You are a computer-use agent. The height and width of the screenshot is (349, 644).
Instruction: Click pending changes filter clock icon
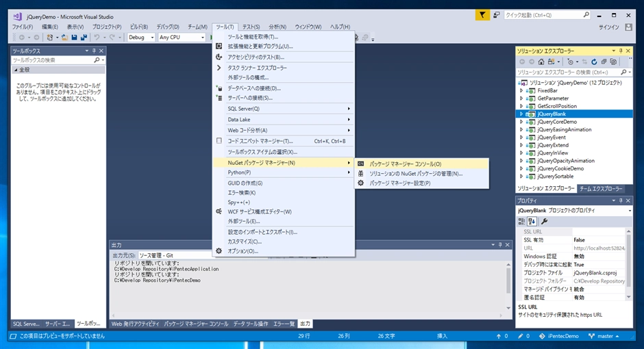click(570, 62)
